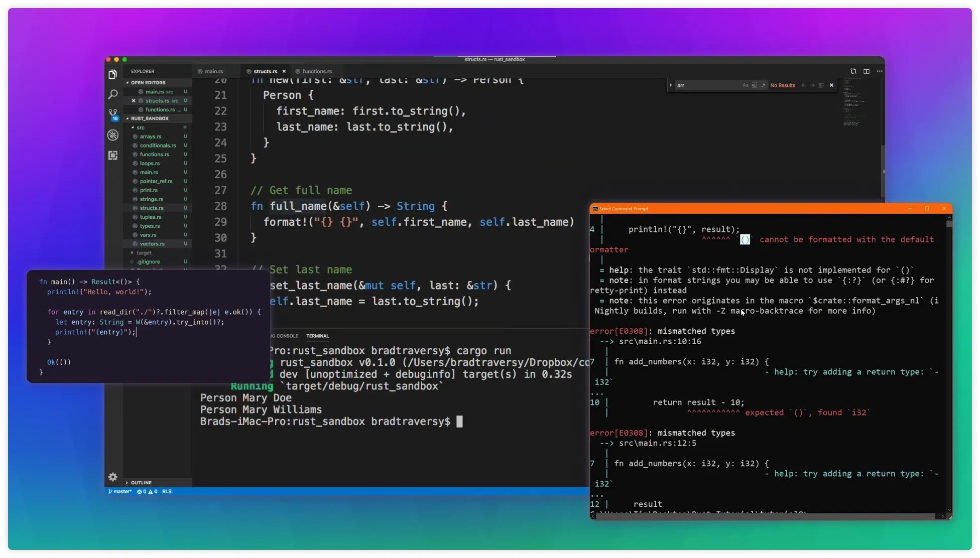Toggle Match Whole Word in find widget
The height and width of the screenshot is (558, 980).
pyautogui.click(x=754, y=85)
